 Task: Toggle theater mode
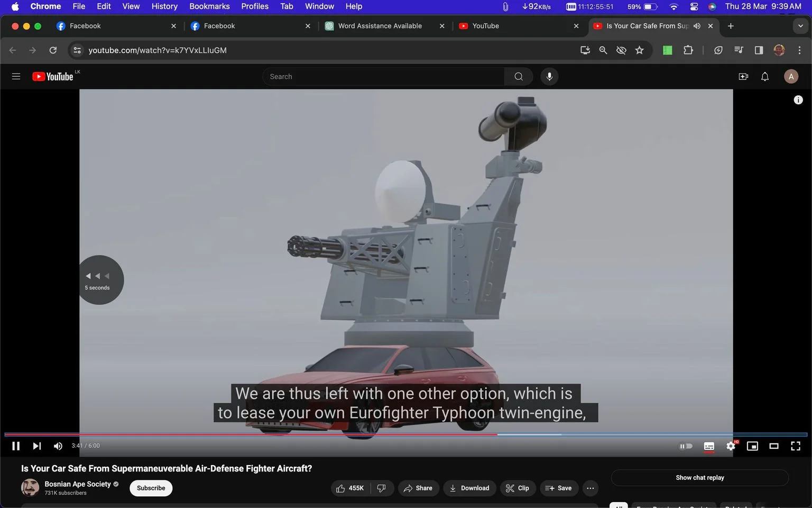[x=774, y=446]
